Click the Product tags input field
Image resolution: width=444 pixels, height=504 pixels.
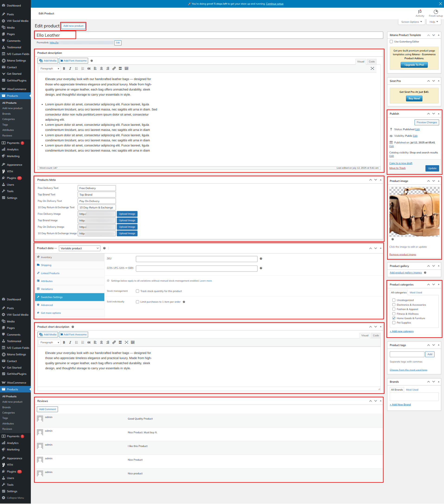(x=407, y=354)
